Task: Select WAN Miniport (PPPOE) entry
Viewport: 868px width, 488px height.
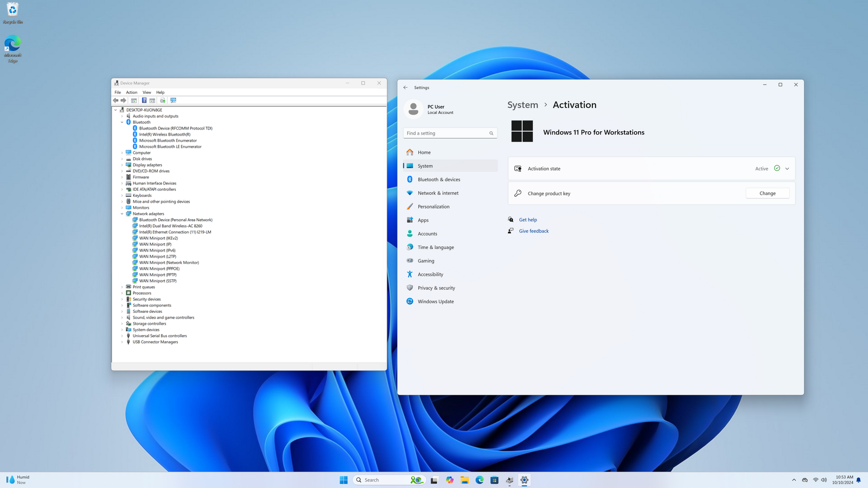Action: coord(159,269)
